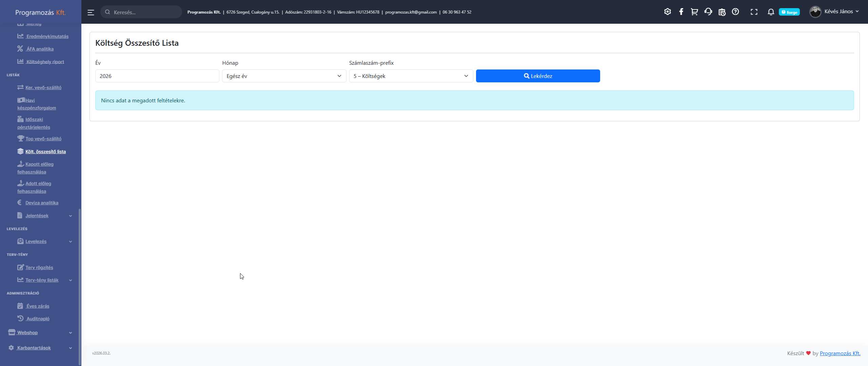Open the Számlaszám-prefix dropdown
868x366 pixels.
(x=411, y=76)
